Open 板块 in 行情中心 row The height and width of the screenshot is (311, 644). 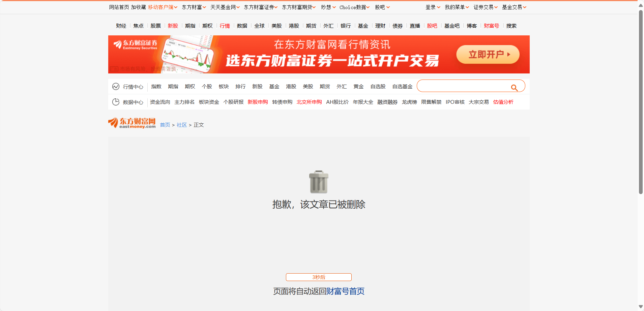point(224,87)
